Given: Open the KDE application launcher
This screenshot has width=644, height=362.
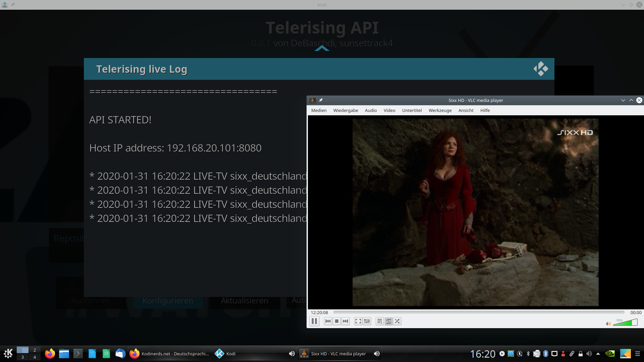Looking at the screenshot, I should pos(8,354).
